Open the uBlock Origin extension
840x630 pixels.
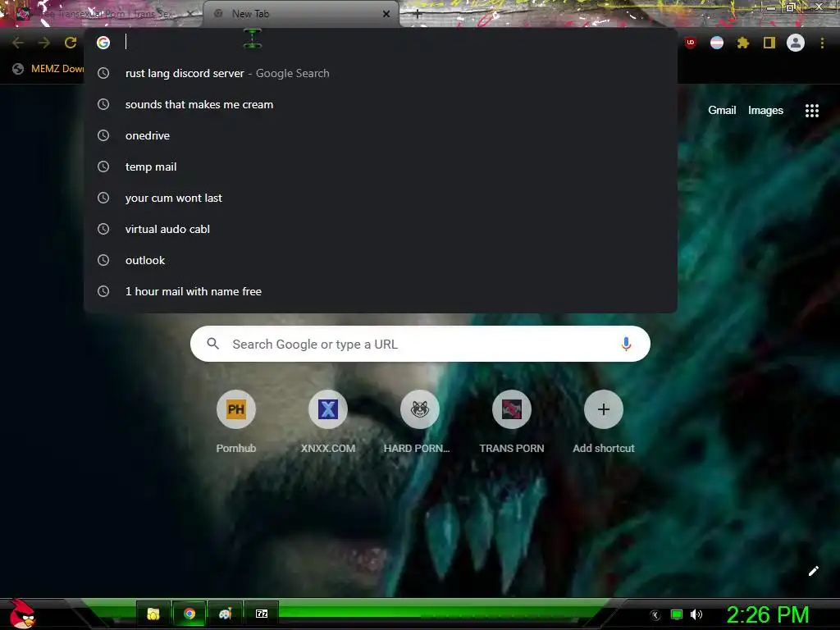click(x=691, y=43)
